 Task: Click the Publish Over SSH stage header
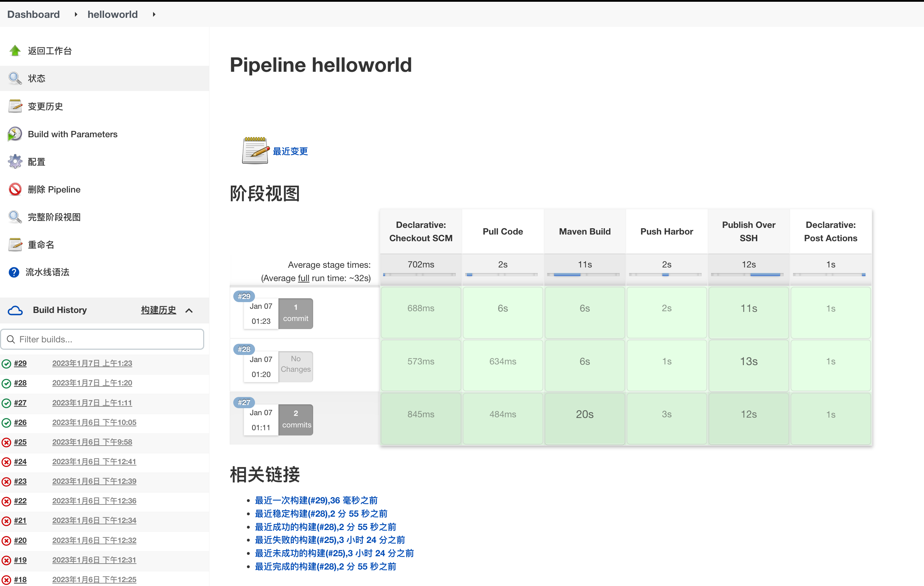748,231
